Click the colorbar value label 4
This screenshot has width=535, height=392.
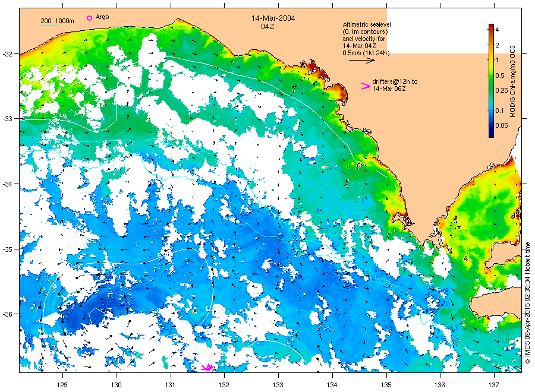tap(497, 30)
